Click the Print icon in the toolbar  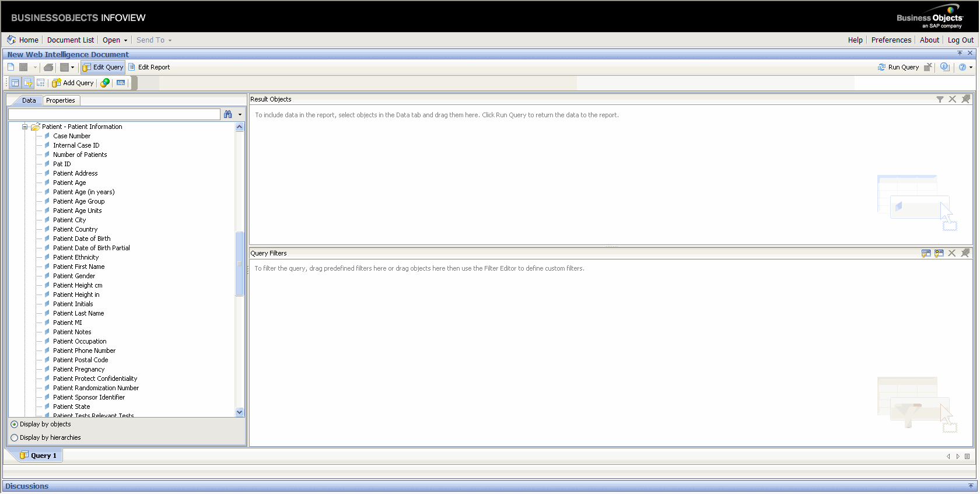point(48,67)
